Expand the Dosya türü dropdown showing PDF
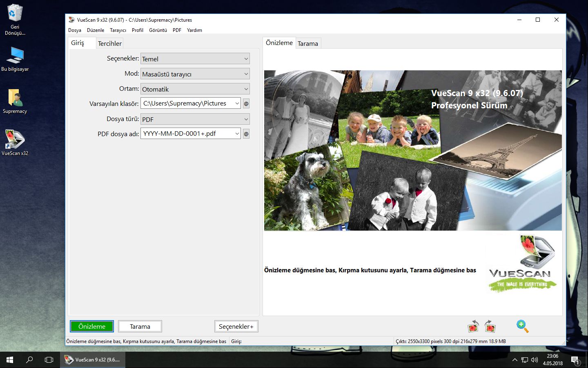Screen dimensions: 588x368 tap(195, 119)
